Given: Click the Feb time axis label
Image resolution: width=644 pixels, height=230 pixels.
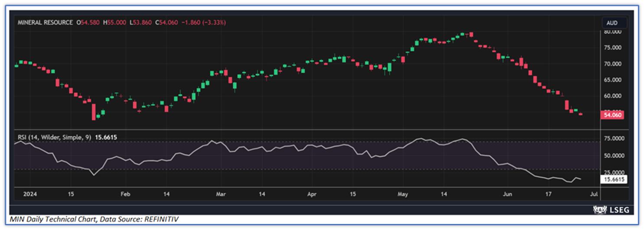Looking at the screenshot, I should [x=125, y=194].
